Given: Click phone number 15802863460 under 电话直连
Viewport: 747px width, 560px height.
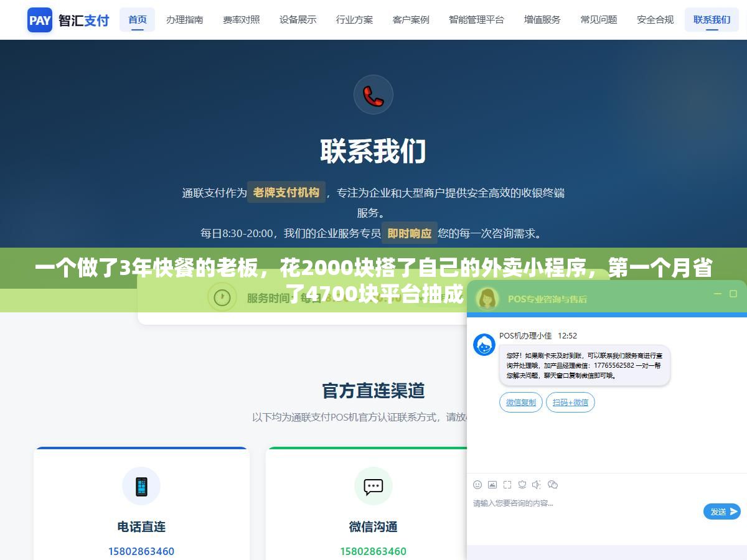Looking at the screenshot, I should (x=141, y=551).
